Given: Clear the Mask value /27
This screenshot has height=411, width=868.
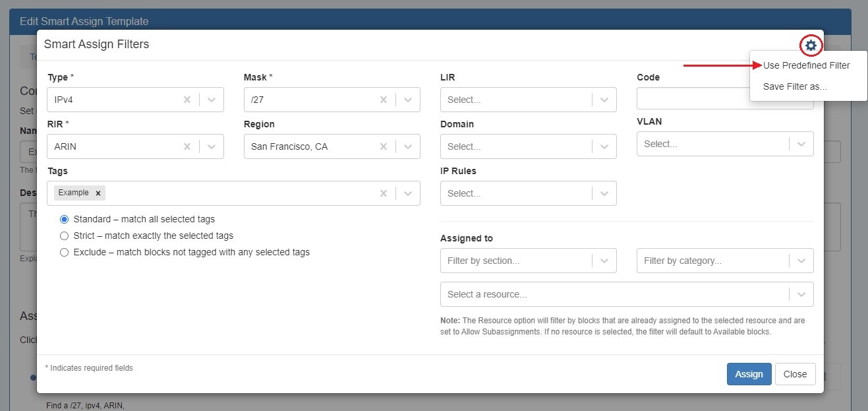Looking at the screenshot, I should (x=384, y=100).
